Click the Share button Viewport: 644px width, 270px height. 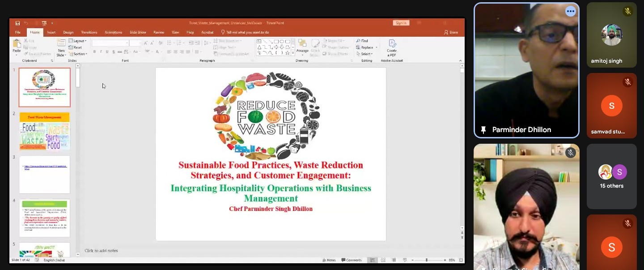point(451,32)
